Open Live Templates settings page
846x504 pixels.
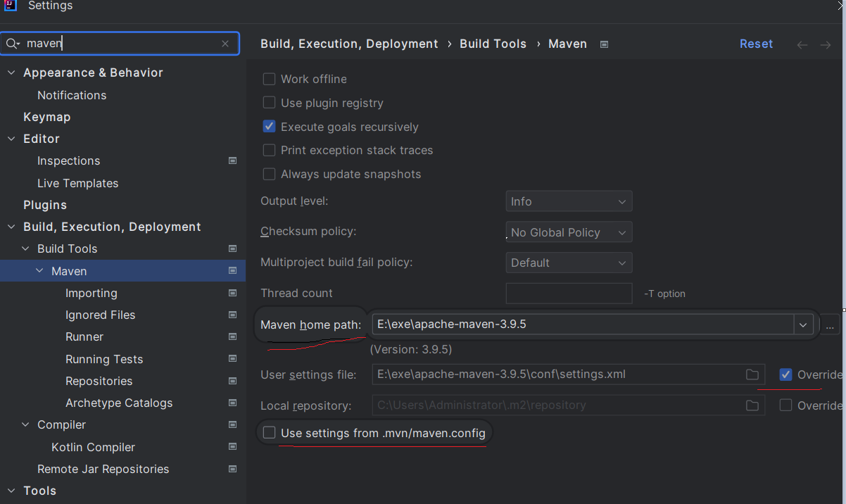click(x=78, y=183)
